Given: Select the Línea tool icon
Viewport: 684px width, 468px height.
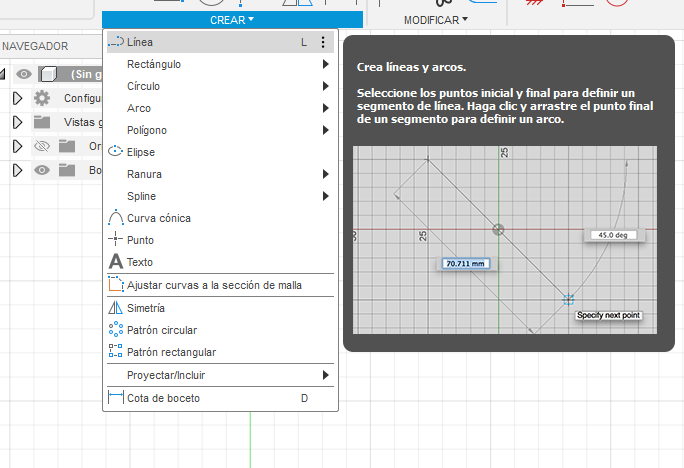Looking at the screenshot, I should tap(116, 42).
